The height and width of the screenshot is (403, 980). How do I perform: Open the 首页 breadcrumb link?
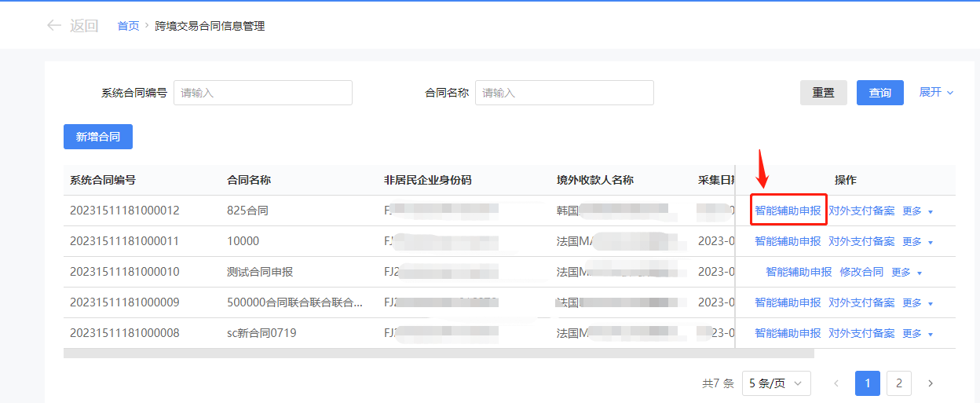pyautogui.click(x=128, y=26)
